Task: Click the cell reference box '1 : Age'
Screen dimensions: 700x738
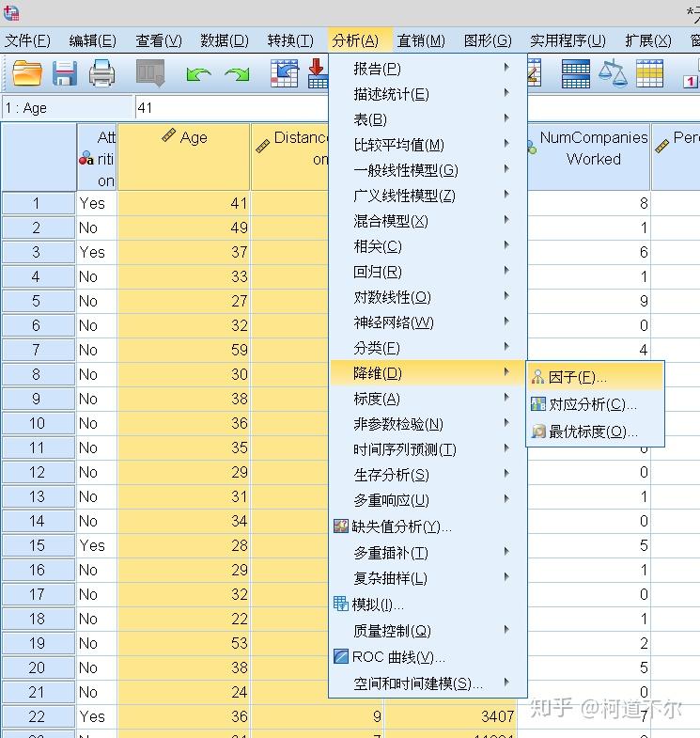Action: [68, 108]
